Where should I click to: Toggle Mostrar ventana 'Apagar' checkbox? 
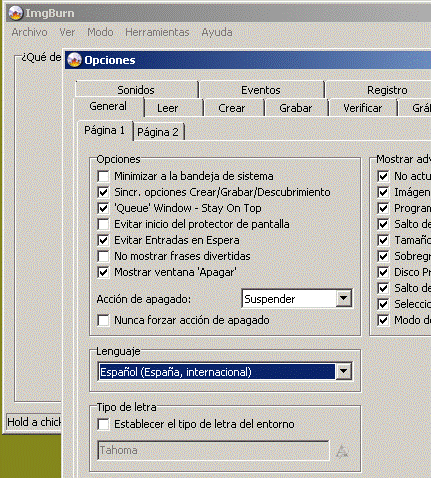103,272
